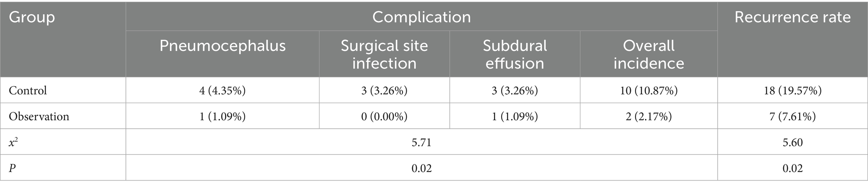This screenshot has width=868, height=188.
Task: Click the Surgical site infection header
Action: tap(384, 54)
